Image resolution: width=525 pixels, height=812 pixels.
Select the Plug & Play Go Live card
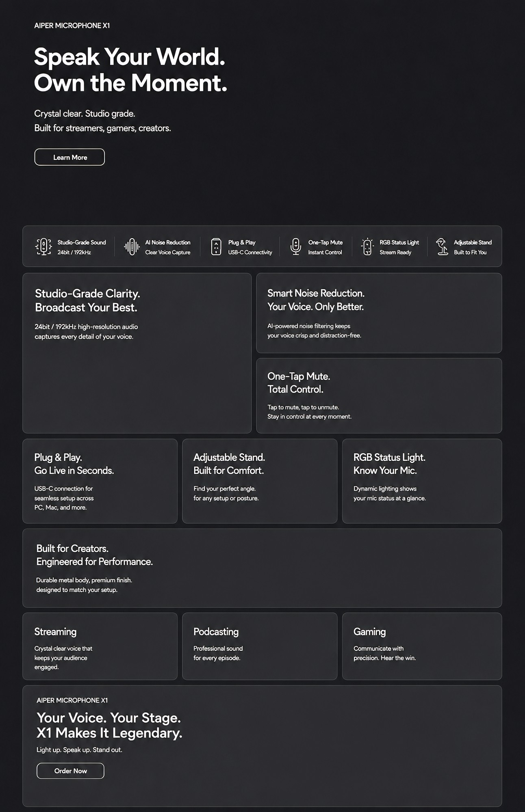(x=100, y=481)
